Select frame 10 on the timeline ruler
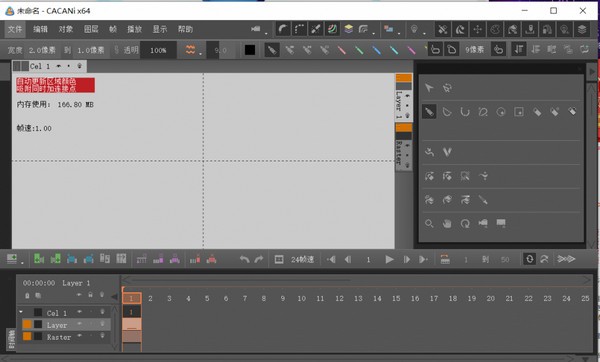Screen dimensions: 600x362 [302, 298]
